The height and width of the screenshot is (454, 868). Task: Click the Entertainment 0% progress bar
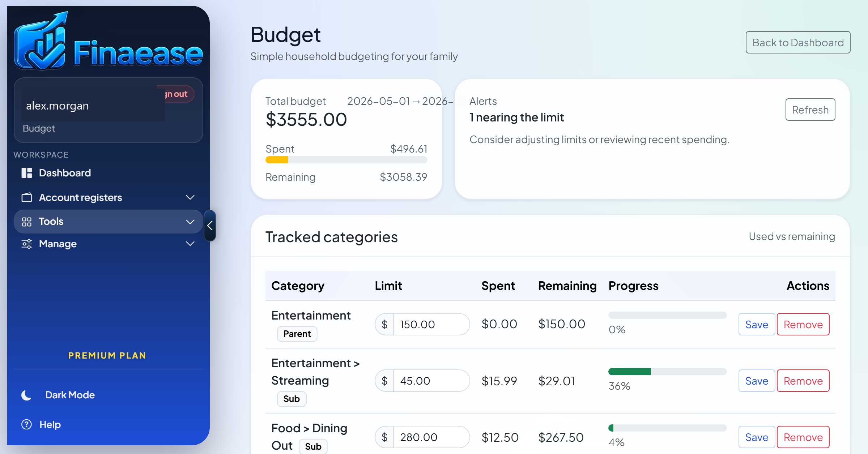coord(667,315)
